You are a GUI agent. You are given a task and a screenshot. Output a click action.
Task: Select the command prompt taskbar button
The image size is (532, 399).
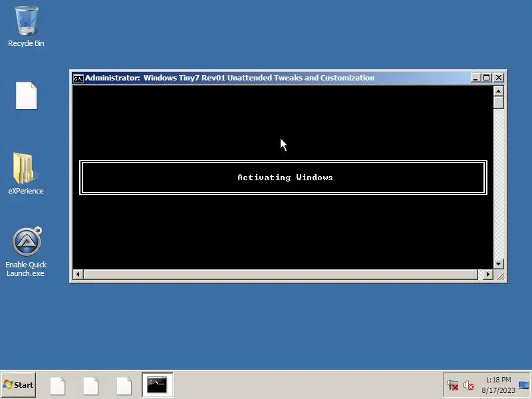click(x=158, y=385)
